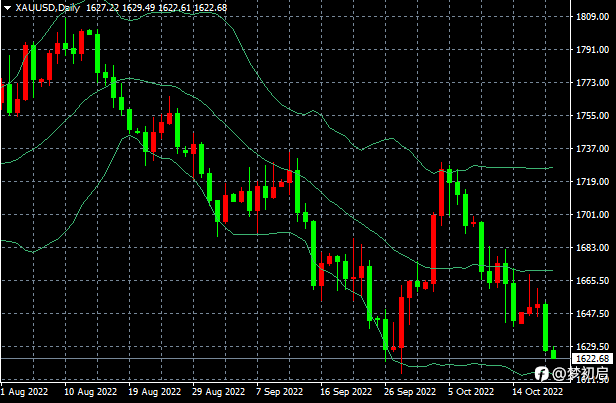Click the 1737.00 price axis label
Viewport: 616px width, 403px height.
592,148
